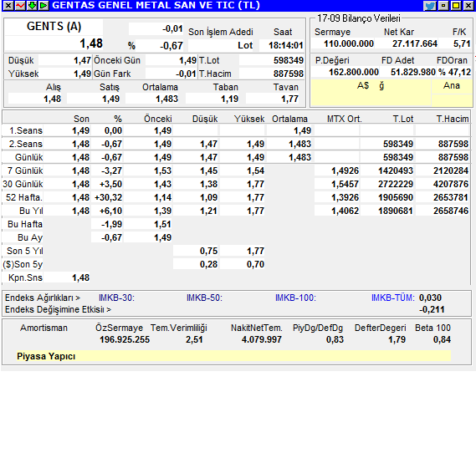The height and width of the screenshot is (453, 476).
Task: Click the large yellow maximize square icon
Action: [x=456, y=6]
